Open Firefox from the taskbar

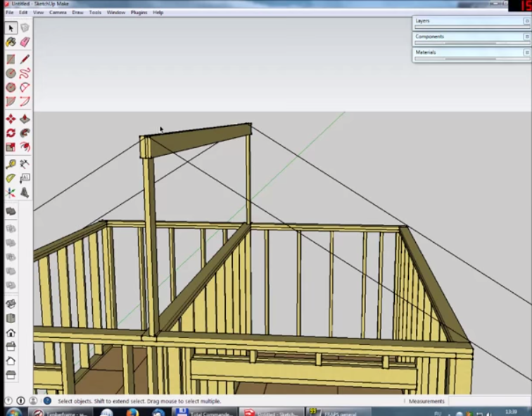[132, 412]
